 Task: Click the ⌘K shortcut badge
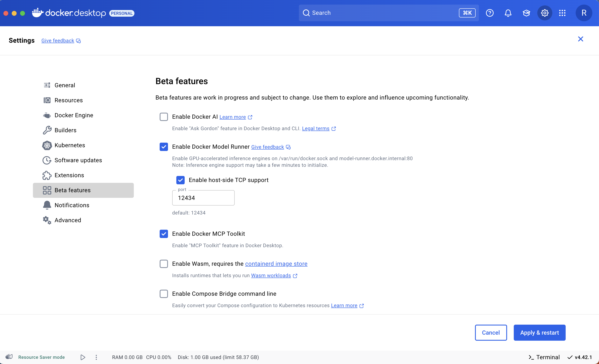(x=467, y=13)
